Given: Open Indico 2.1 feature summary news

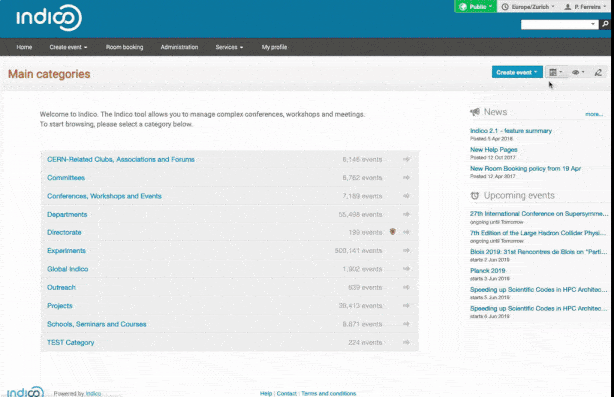Looking at the screenshot, I should point(511,131).
